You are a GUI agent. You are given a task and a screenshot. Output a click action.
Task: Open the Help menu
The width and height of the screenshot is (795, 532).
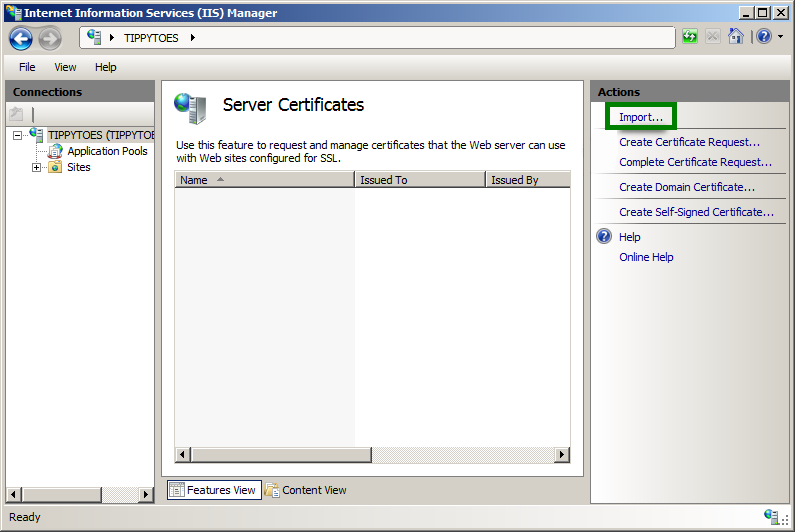coord(105,67)
